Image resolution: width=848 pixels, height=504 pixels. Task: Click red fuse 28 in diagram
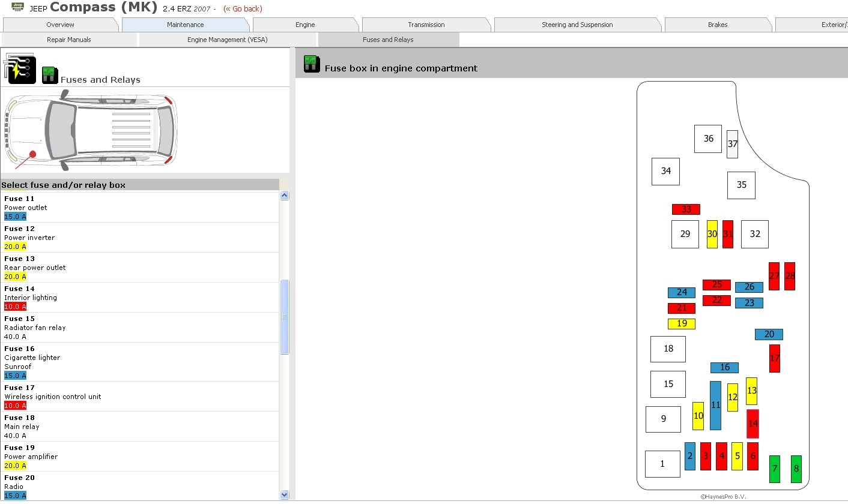[x=790, y=276]
